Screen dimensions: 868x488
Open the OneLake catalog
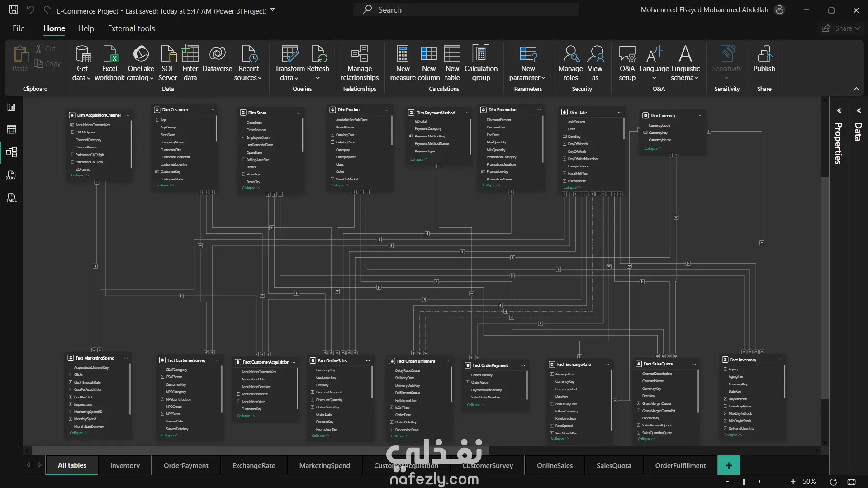141,63
